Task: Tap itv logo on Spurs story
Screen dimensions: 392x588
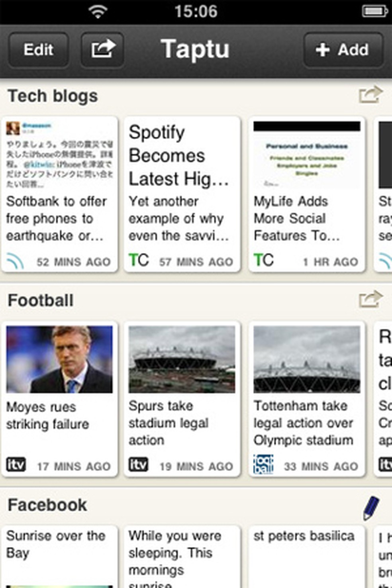Action: (x=138, y=465)
